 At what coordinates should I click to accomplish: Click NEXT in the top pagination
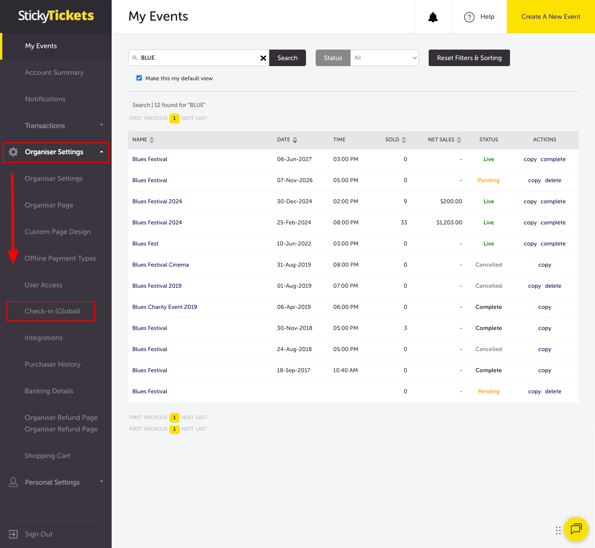[187, 118]
